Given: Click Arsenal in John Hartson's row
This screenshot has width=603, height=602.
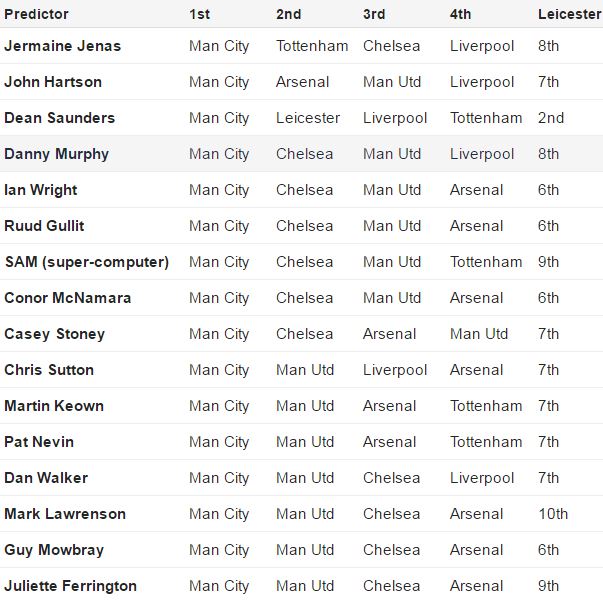Looking at the screenshot, I should pyautogui.click(x=302, y=82).
